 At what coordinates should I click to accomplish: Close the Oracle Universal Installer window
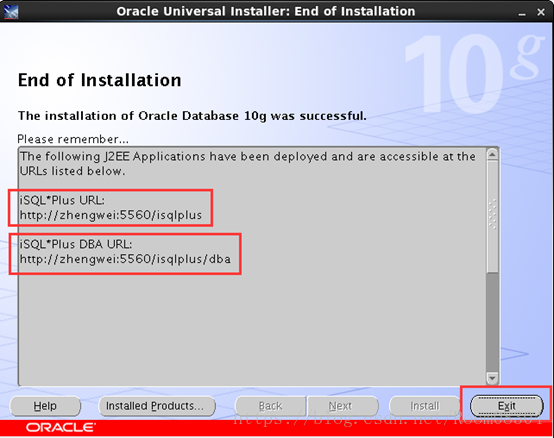point(541,12)
